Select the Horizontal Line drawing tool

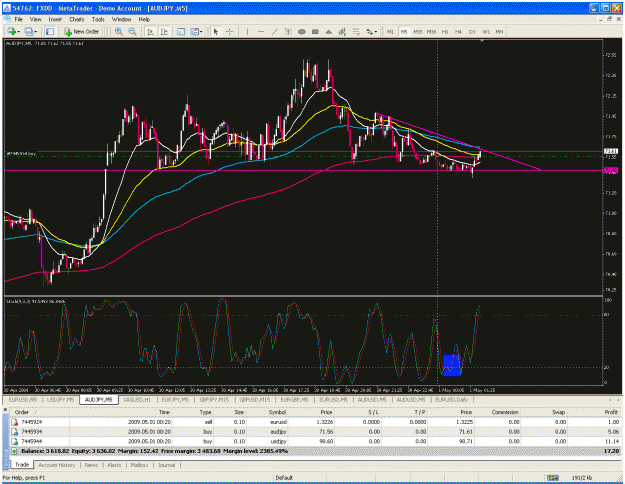tap(261, 31)
